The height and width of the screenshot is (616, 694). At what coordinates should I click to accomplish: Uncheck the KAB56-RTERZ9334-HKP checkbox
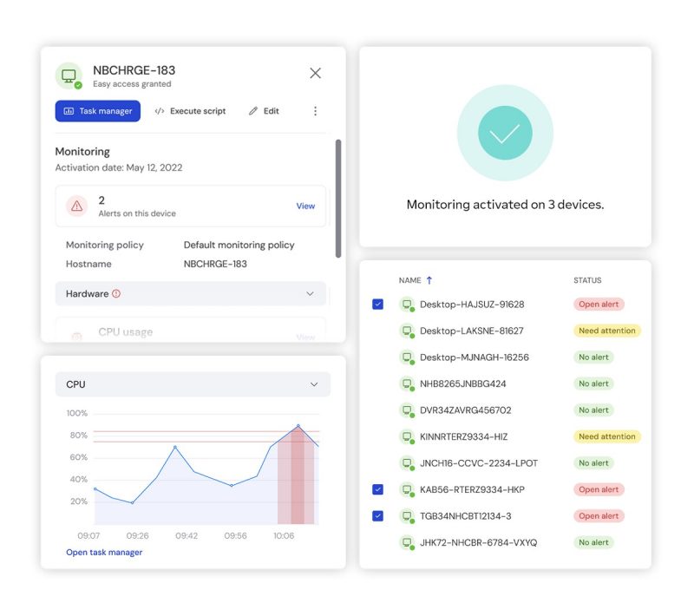[377, 489]
